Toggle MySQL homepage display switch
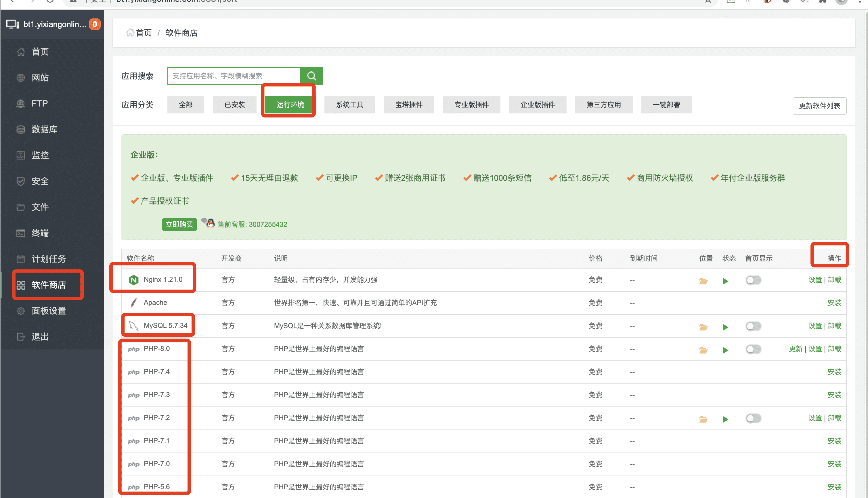868x498 pixels. [753, 326]
